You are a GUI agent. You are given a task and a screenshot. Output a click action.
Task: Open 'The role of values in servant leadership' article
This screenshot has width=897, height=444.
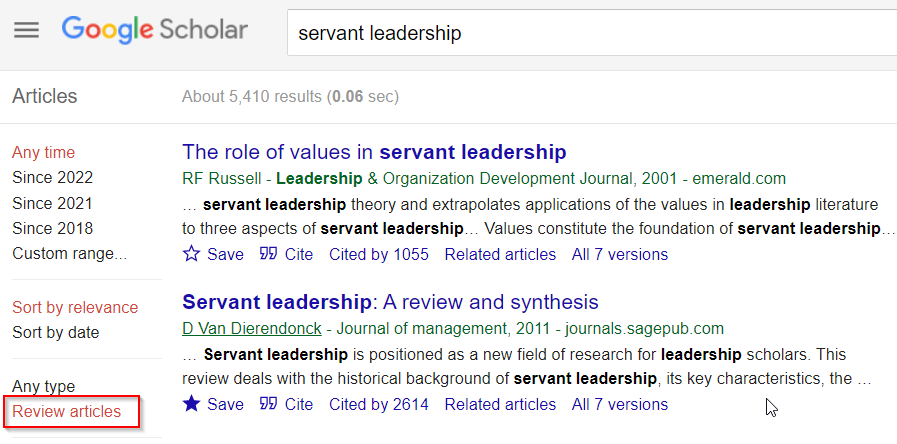pyautogui.click(x=374, y=152)
